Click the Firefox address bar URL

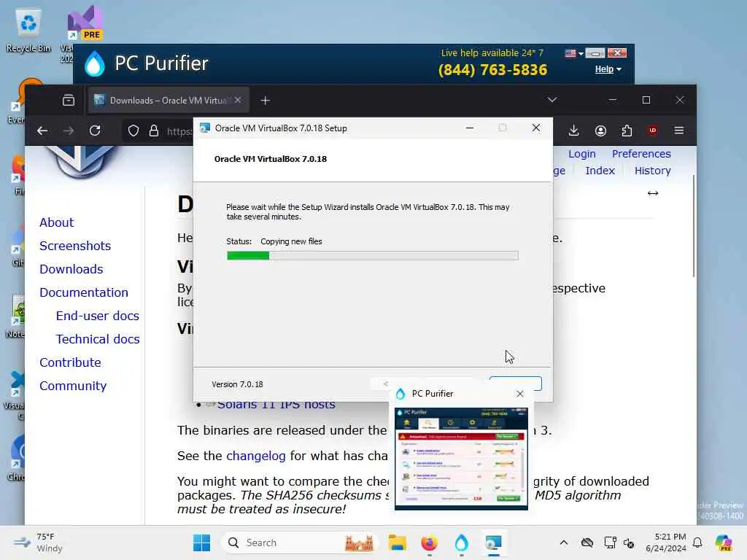click(x=179, y=131)
